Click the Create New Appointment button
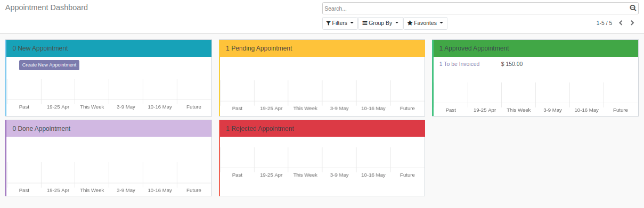Screen dimensions: 644x208 click(50, 65)
